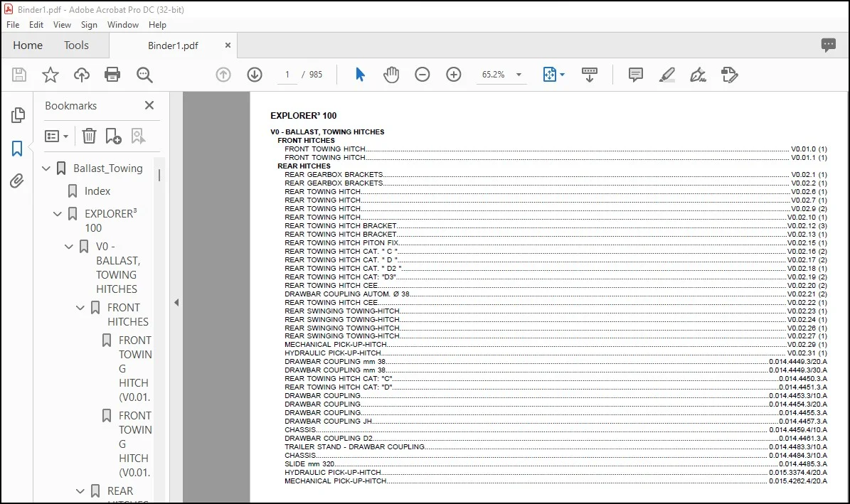
Task: Open DRAWBAR COUPLING JH entry
Action: point(556,421)
